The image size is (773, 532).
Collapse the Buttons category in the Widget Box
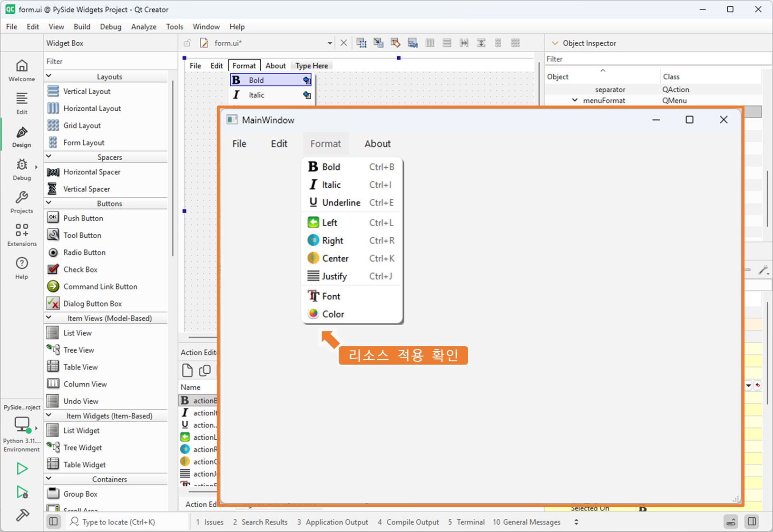[49, 203]
